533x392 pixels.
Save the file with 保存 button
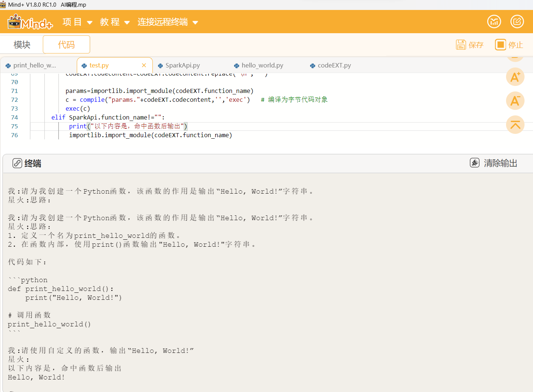[470, 45]
